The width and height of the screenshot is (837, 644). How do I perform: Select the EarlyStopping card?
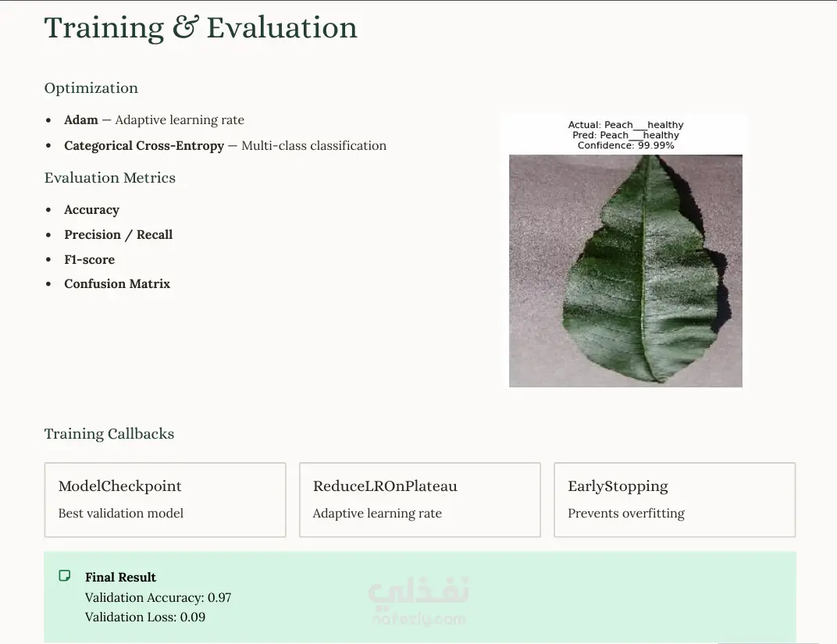pyautogui.click(x=675, y=500)
